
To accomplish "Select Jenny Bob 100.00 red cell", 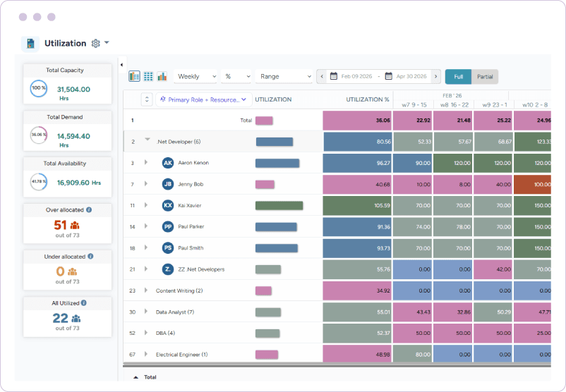I will 532,184.
